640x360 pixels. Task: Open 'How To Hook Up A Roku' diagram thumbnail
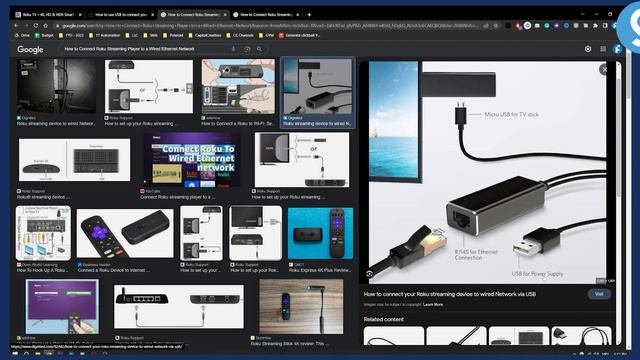pos(43,233)
